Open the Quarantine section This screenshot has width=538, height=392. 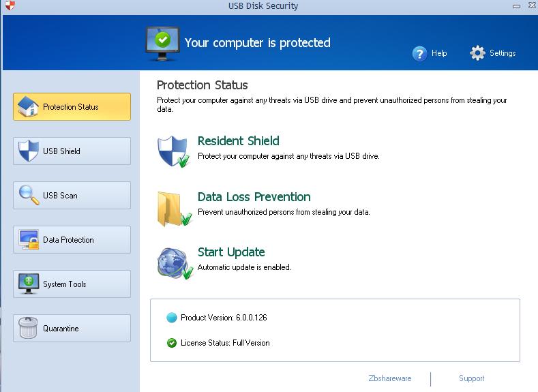[x=72, y=328]
